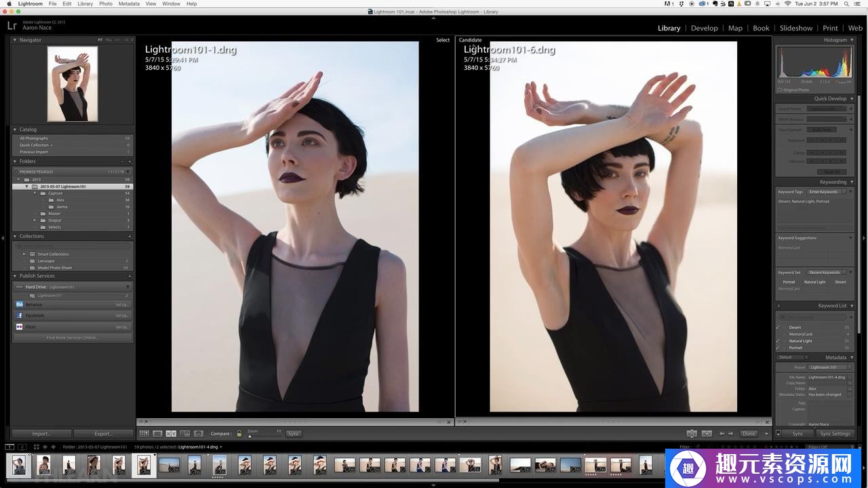Open the Recent Keywords set dropdown

tap(826, 272)
